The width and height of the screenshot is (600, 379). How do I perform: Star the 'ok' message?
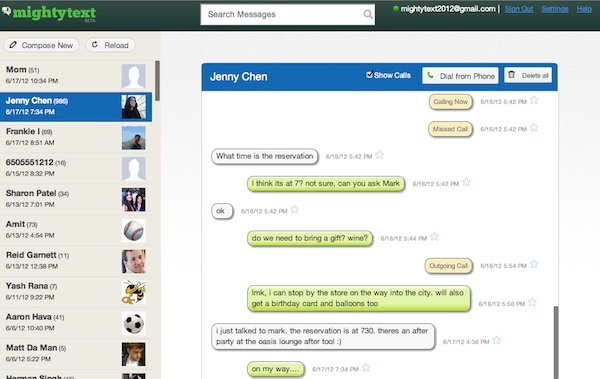(295, 210)
